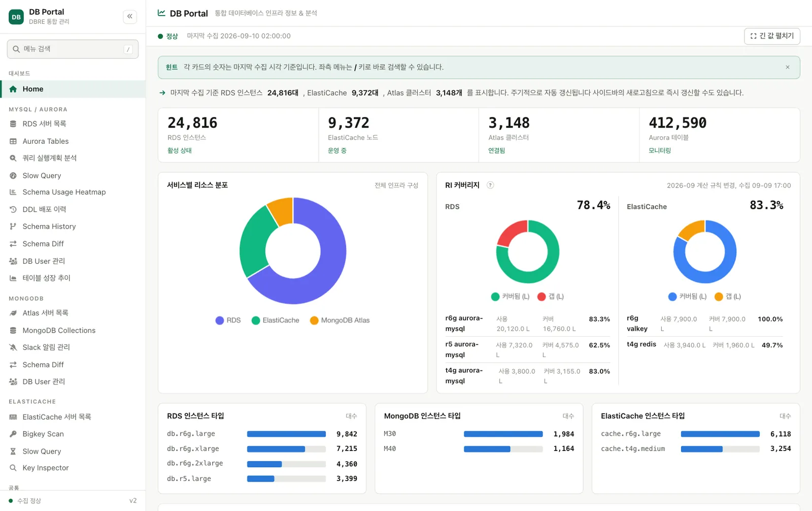Image resolution: width=812 pixels, height=511 pixels.
Task: Open the help icon next to RI 커버리지
Action: [x=490, y=185]
